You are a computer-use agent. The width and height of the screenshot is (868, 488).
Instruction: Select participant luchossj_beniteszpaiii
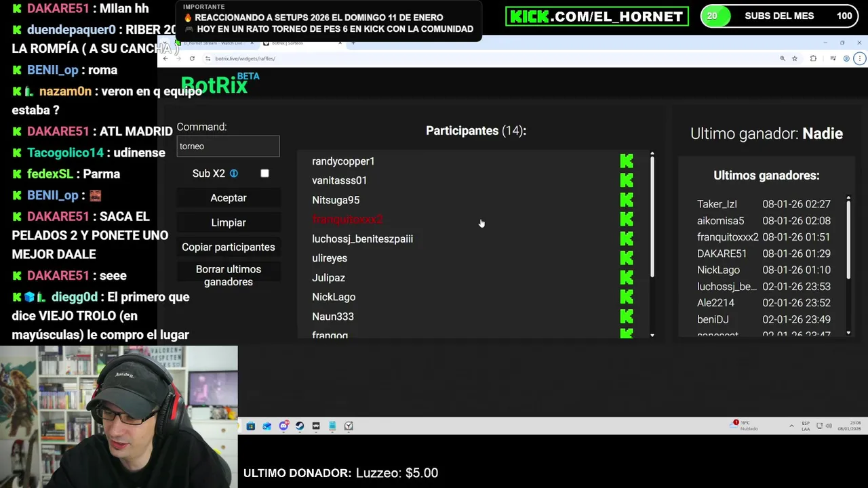click(x=362, y=239)
